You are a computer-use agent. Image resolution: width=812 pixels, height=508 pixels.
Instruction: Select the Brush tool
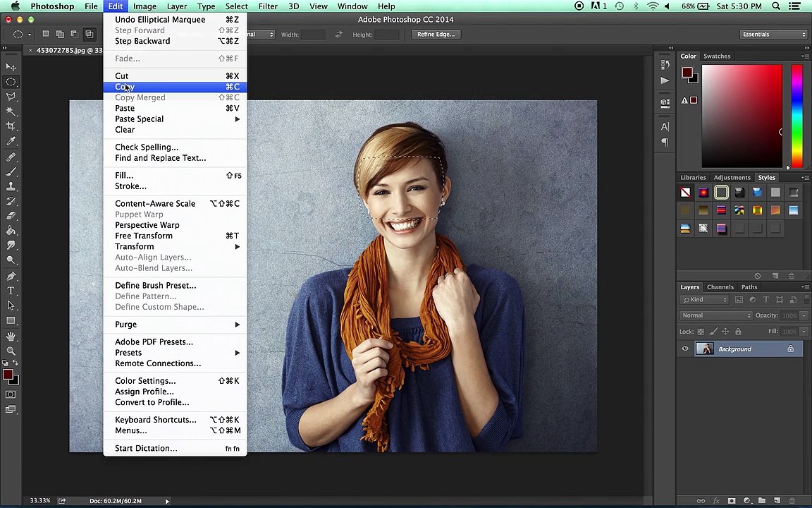pyautogui.click(x=11, y=171)
